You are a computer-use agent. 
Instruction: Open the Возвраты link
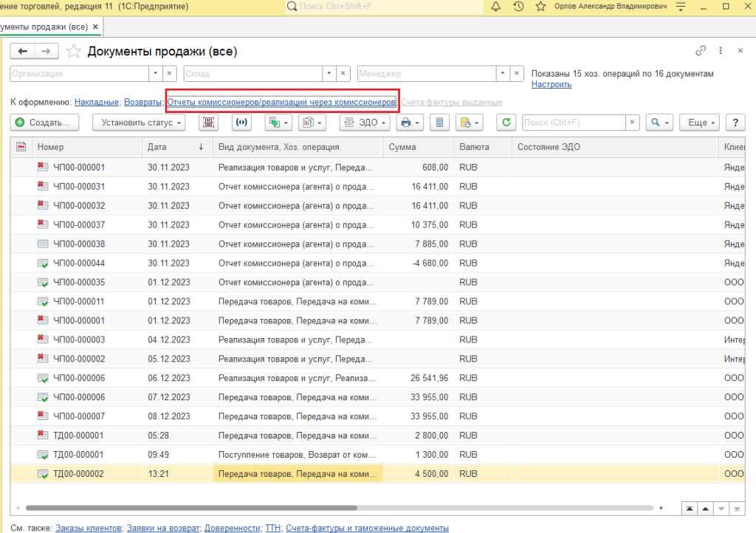(142, 102)
